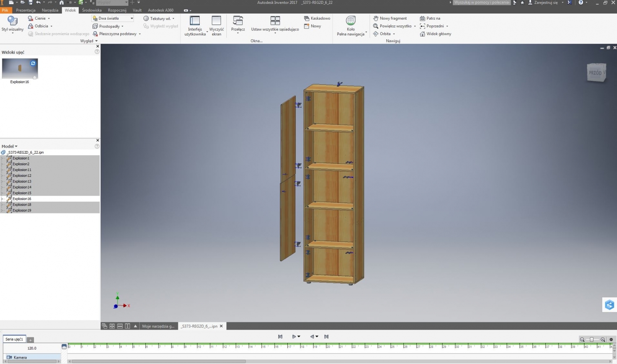Jump to the start of the timeline
Screen dimensions: 617x364
[x=280, y=337]
